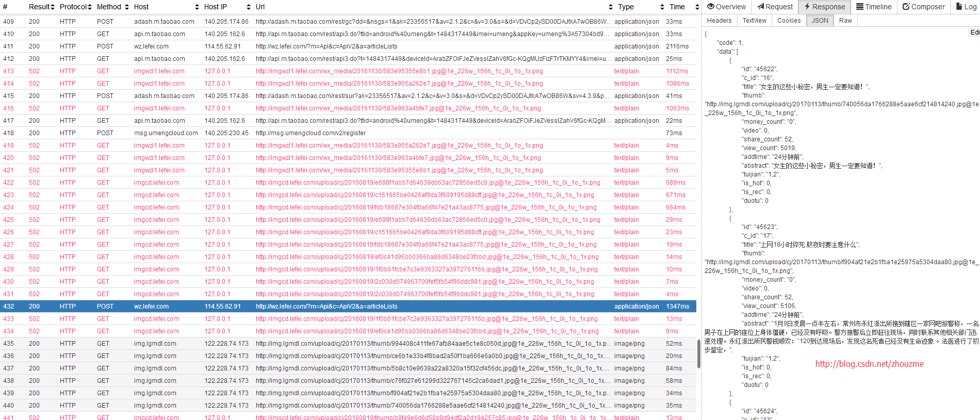Open the TextView sub-tab
Viewport: 980px width, 420px height.
coord(754,21)
